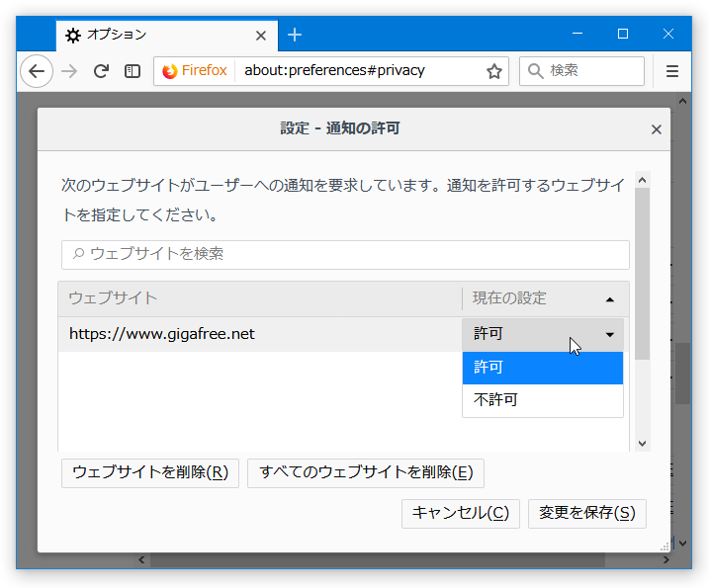709x588 pixels.
Task: Sort by the 現在の設定 column header
Action: click(x=545, y=298)
